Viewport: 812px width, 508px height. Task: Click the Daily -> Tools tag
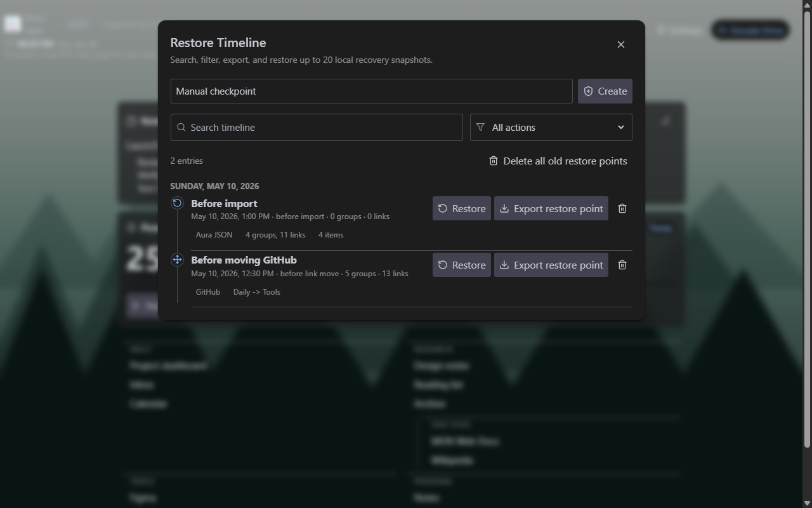click(256, 292)
